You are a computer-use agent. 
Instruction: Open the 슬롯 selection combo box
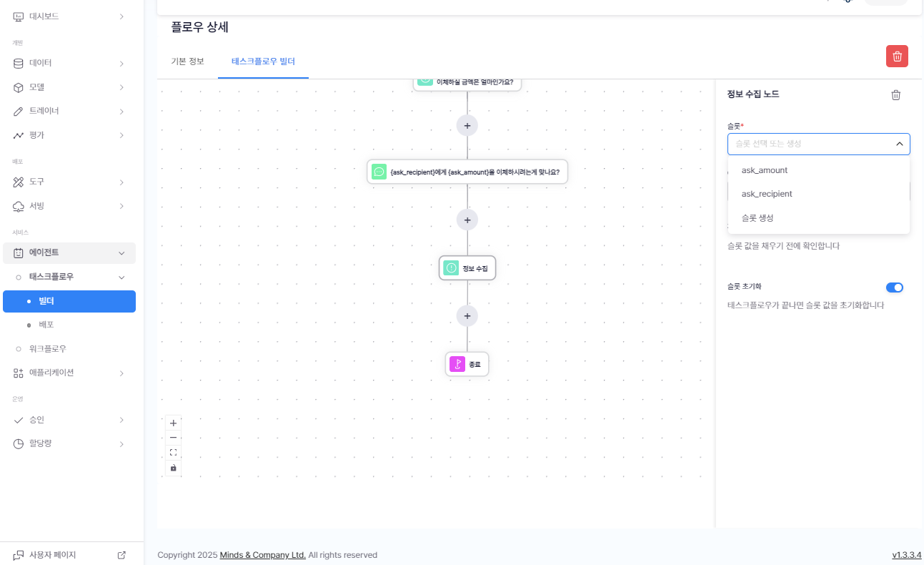pyautogui.click(x=818, y=144)
